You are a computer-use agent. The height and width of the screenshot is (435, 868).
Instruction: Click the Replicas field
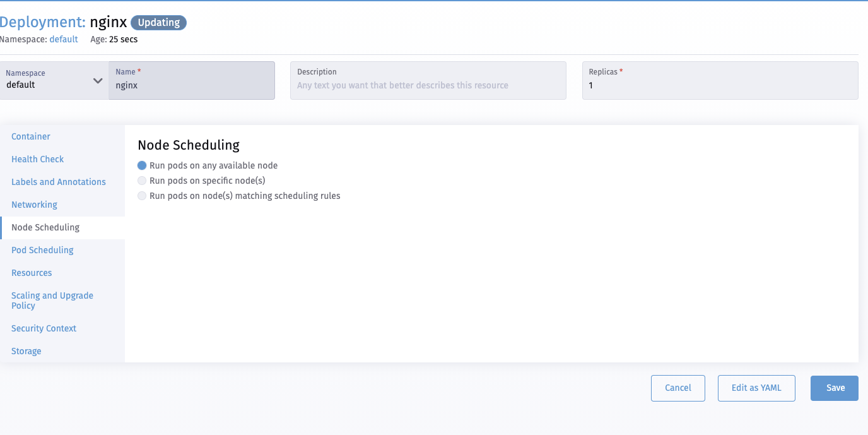point(719,85)
